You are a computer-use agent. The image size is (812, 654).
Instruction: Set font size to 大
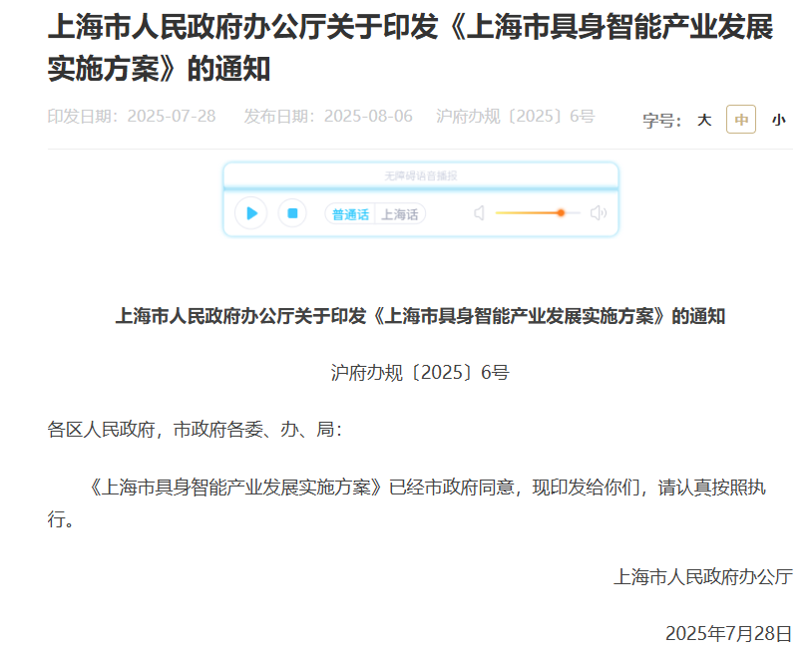coord(704,120)
